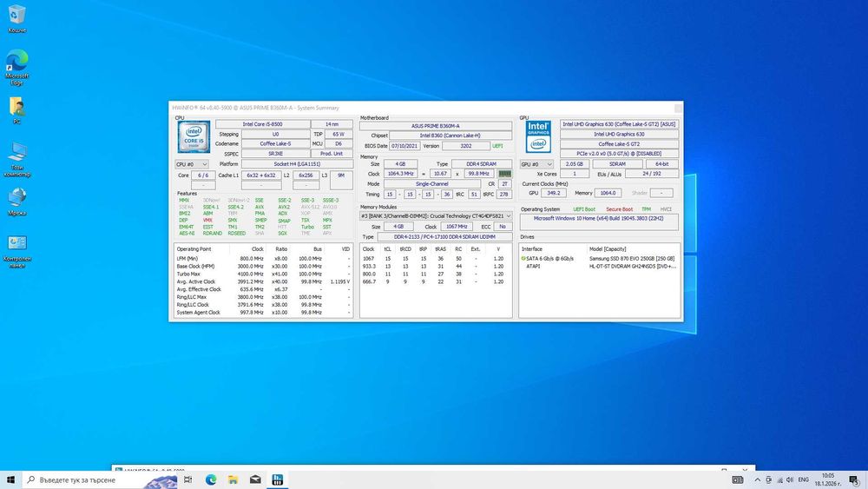
Task: Select the Samsung SSD 870 EVO drive row
Action: pos(599,259)
